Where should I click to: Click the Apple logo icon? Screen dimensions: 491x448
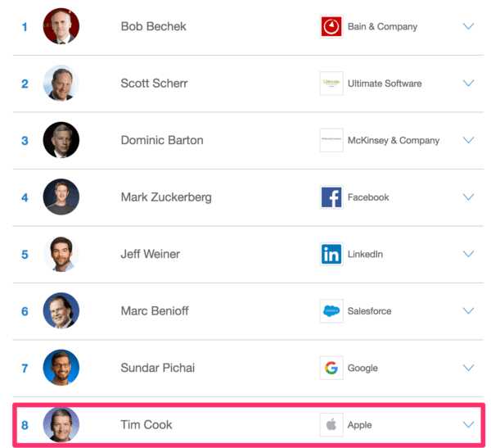point(331,425)
